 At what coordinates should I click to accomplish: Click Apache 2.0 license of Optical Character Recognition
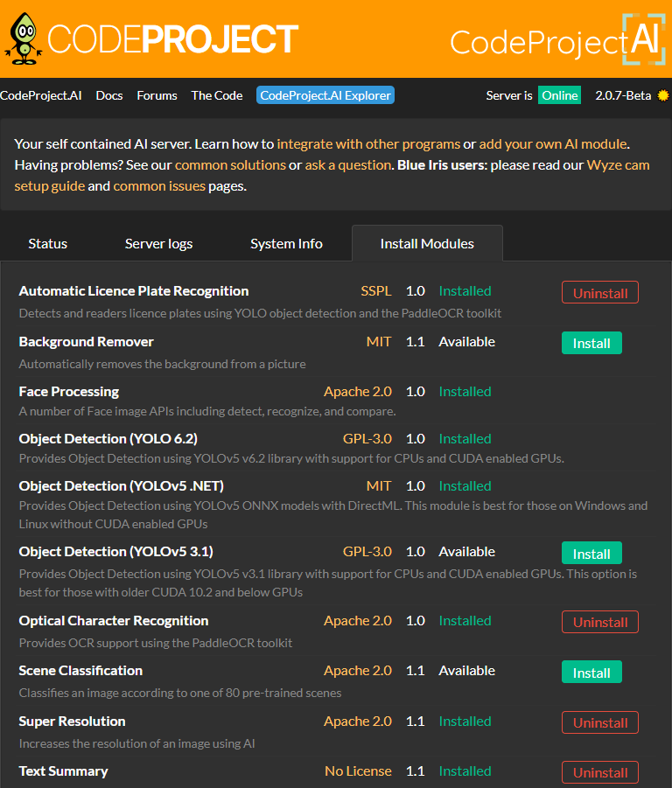[358, 621]
